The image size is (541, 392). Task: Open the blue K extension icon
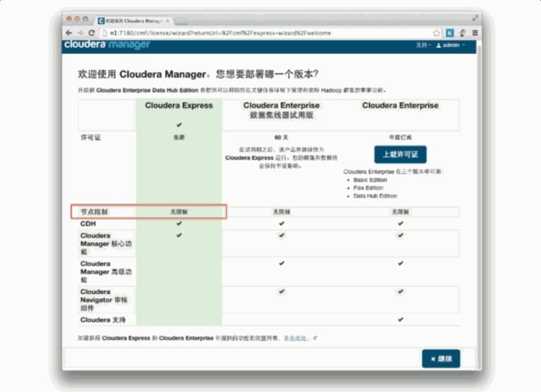[450, 33]
